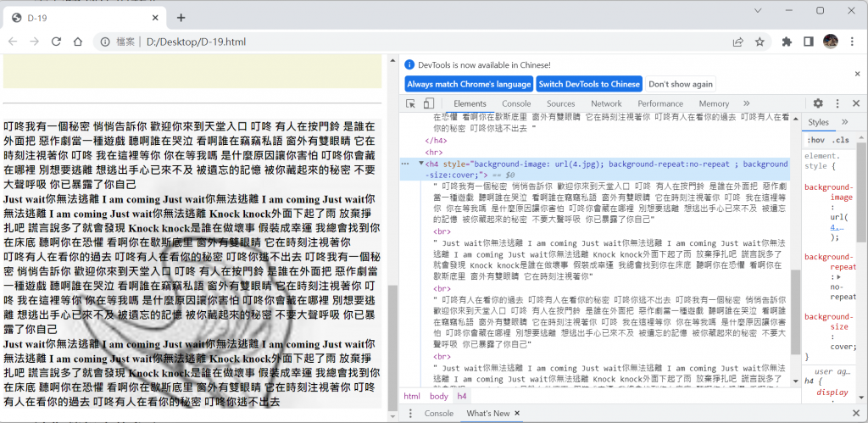Toggle the browser side panel
This screenshot has width=868, height=423.
click(808, 42)
